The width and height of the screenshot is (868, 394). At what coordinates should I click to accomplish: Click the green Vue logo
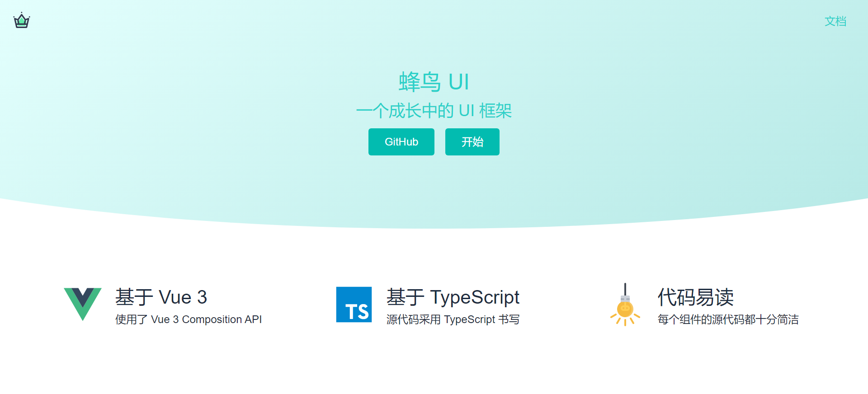pos(83,304)
